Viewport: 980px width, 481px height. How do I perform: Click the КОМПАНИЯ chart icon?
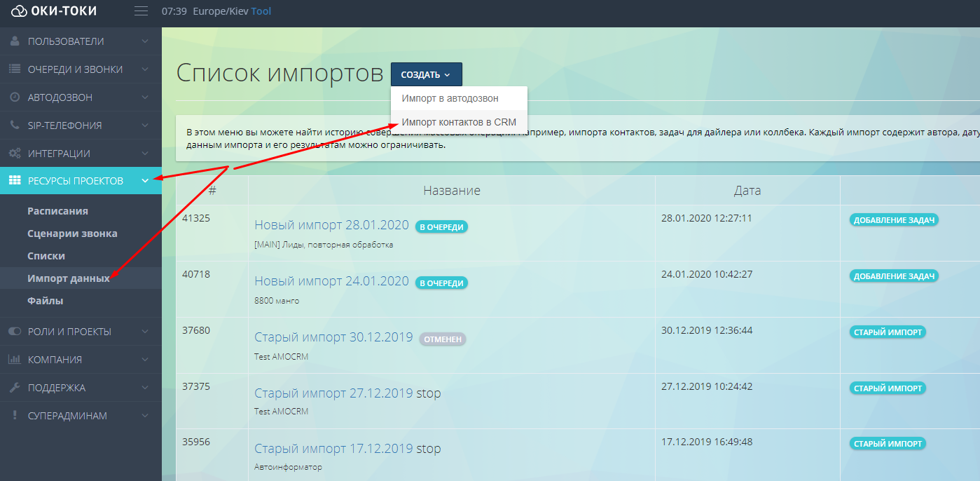pos(14,359)
